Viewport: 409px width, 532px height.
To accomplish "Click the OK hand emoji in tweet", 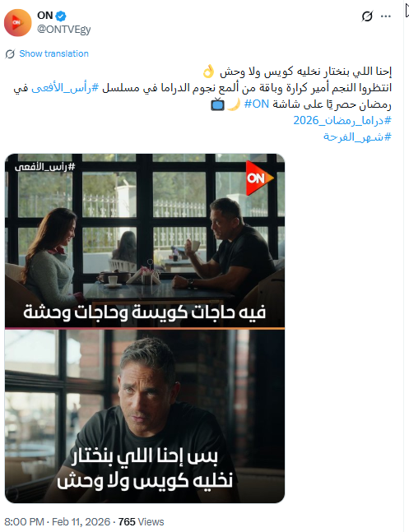I will pos(208,72).
